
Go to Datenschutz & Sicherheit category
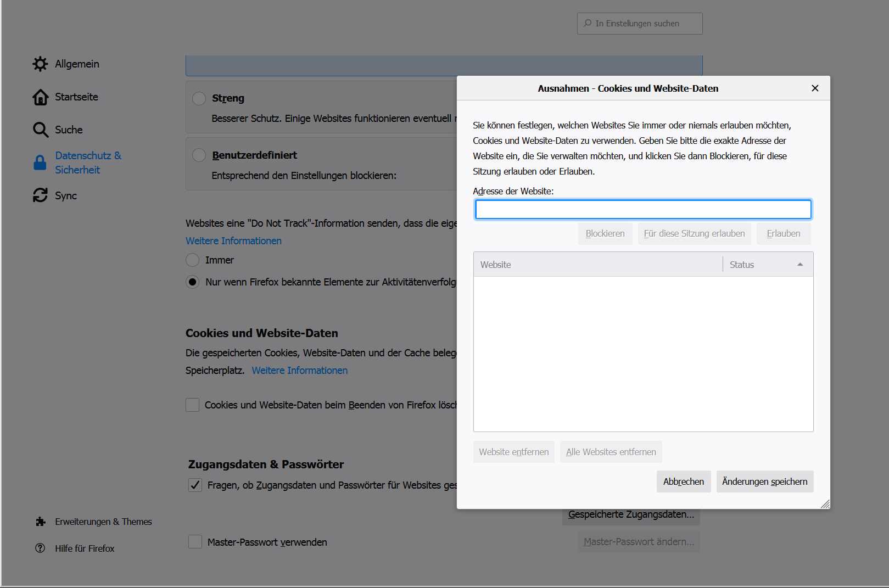[88, 163]
